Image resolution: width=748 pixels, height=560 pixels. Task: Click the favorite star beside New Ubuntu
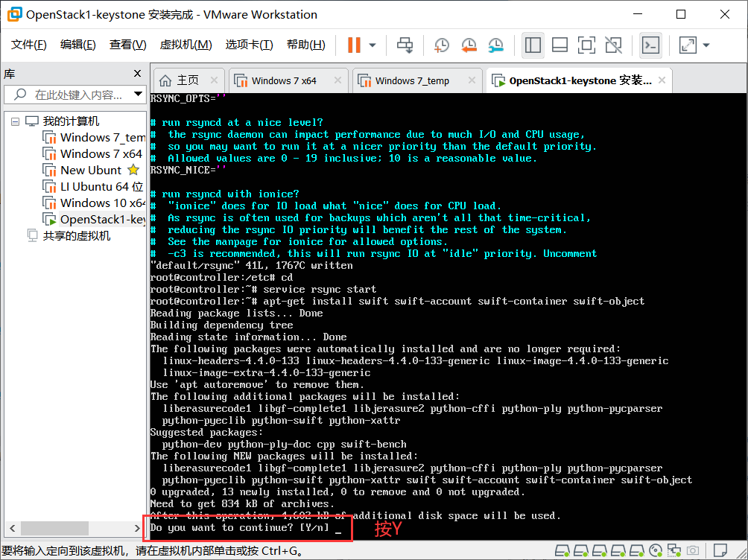pyautogui.click(x=133, y=169)
